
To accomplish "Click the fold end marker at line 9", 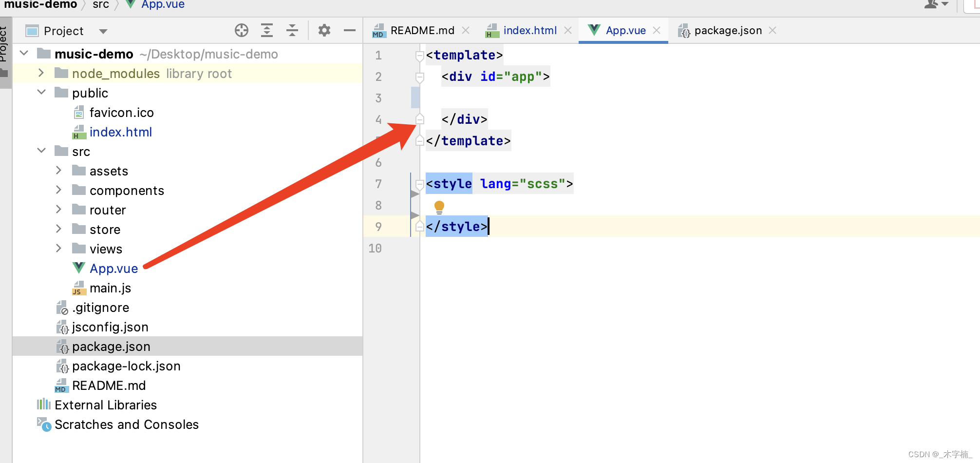I will click(419, 227).
